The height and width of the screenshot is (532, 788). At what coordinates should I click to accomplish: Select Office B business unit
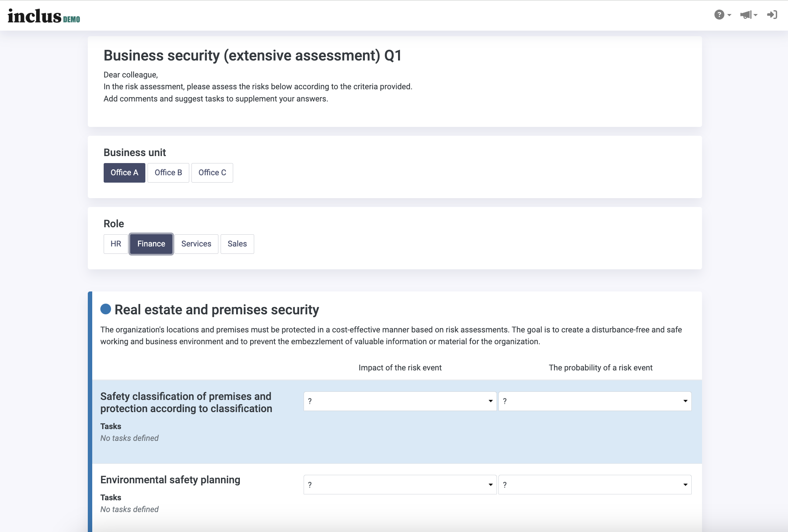tap(168, 173)
